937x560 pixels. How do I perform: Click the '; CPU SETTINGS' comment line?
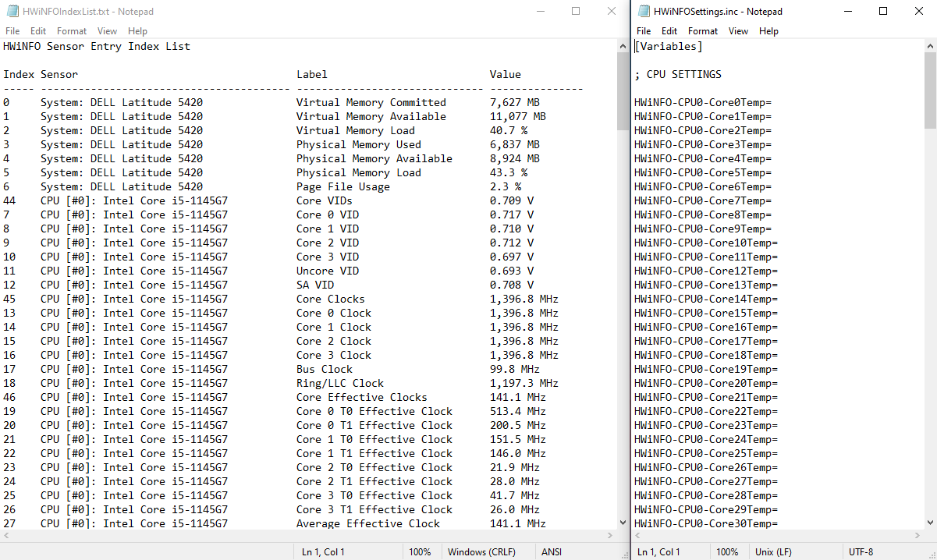coord(678,74)
